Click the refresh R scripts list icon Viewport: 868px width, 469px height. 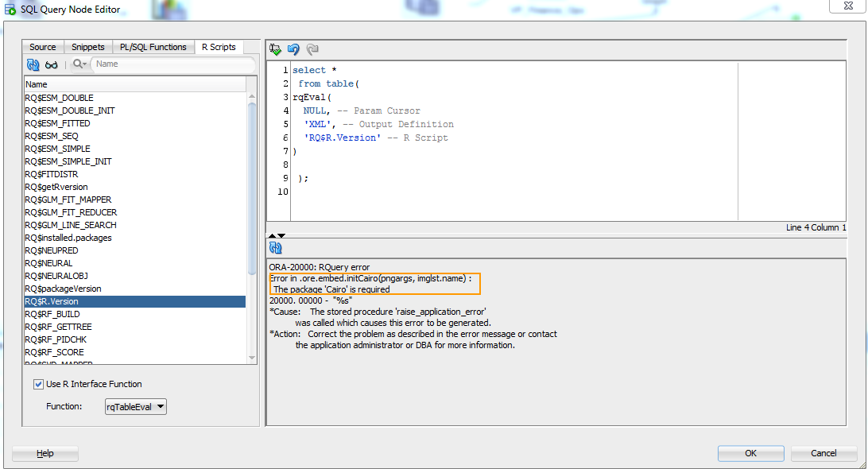click(33, 64)
